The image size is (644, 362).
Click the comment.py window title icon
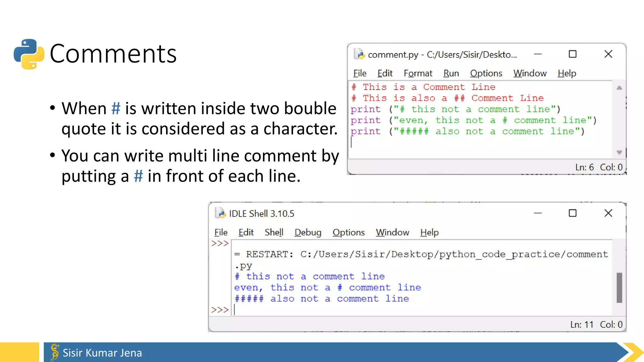coord(359,54)
